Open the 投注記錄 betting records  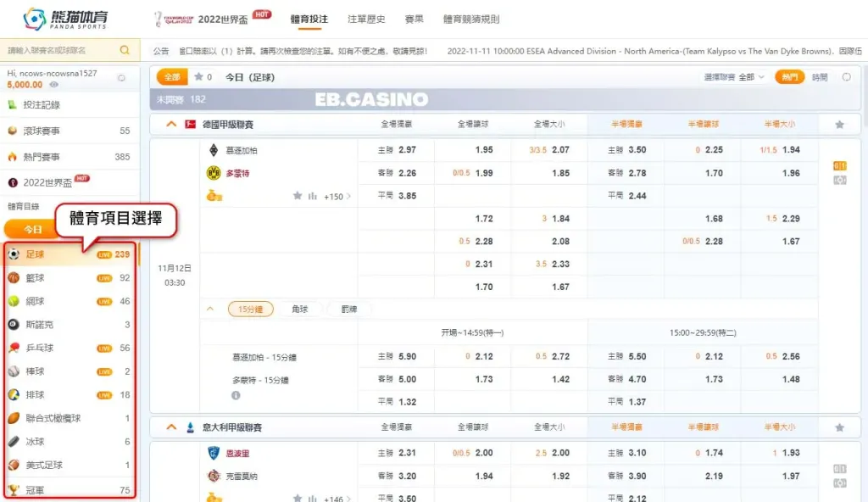click(42, 105)
